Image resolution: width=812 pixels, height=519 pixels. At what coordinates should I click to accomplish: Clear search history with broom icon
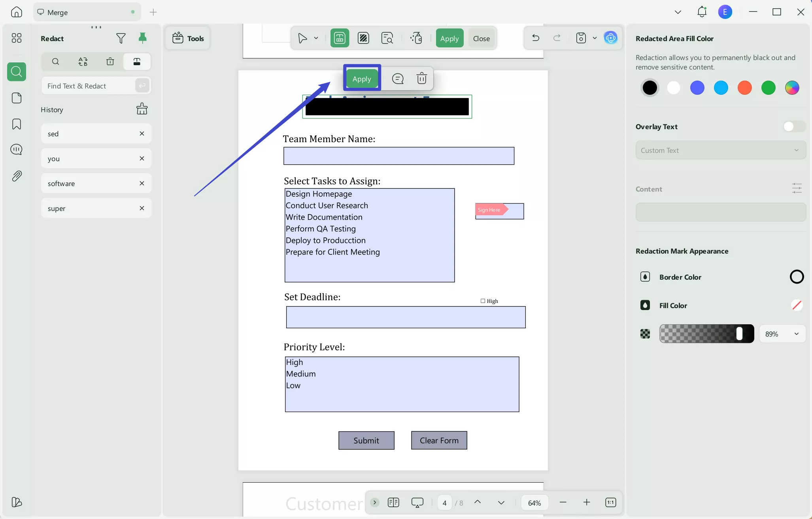(142, 109)
